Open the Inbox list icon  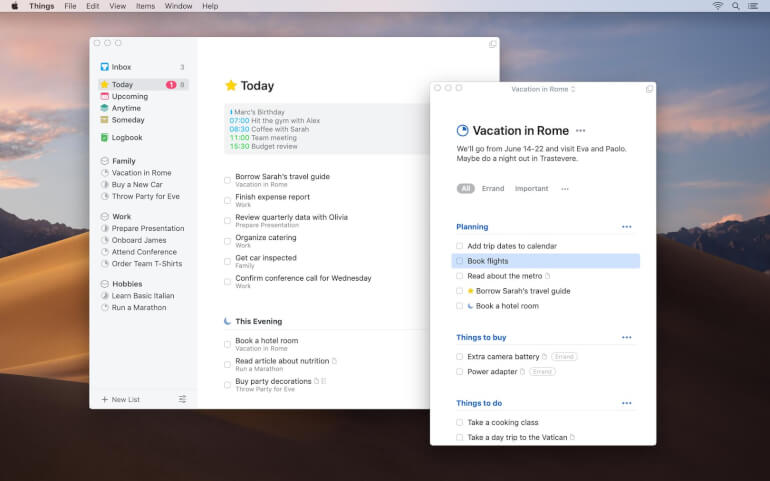(105, 67)
